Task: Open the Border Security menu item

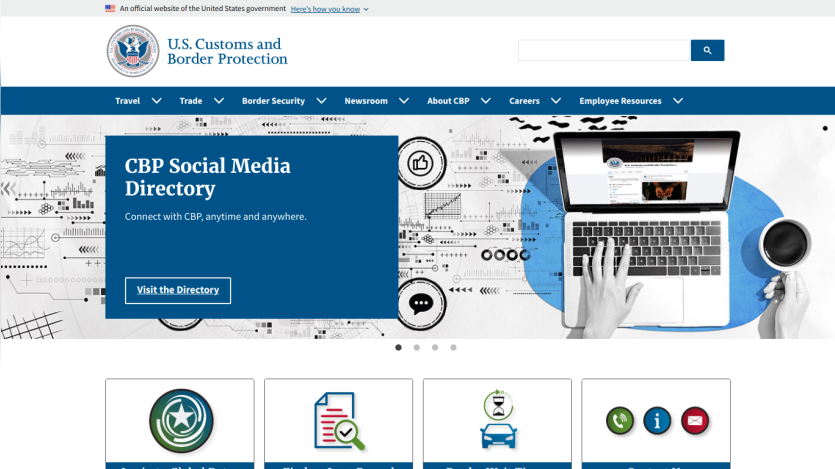Action: (x=273, y=101)
